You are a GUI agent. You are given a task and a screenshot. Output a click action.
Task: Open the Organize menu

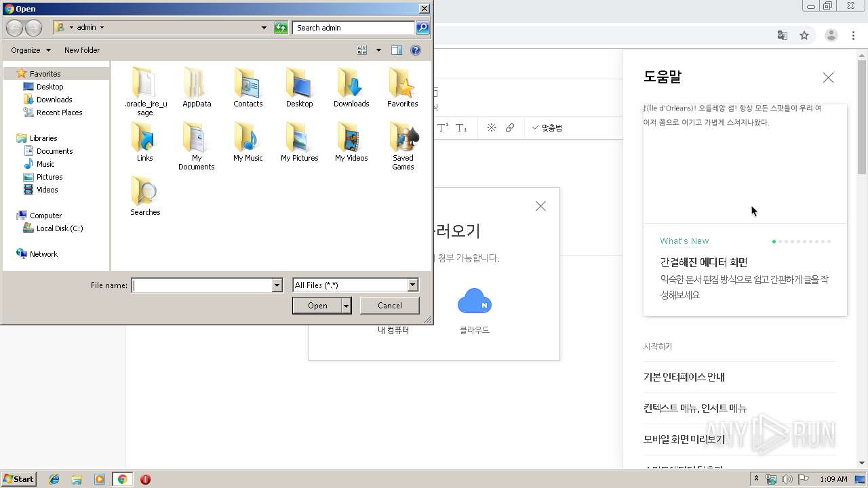pos(31,50)
